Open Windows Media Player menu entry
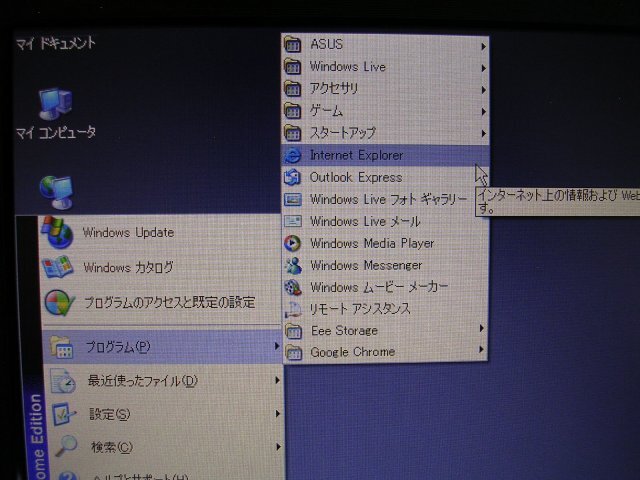This screenshot has width=640, height=480. [x=385, y=244]
